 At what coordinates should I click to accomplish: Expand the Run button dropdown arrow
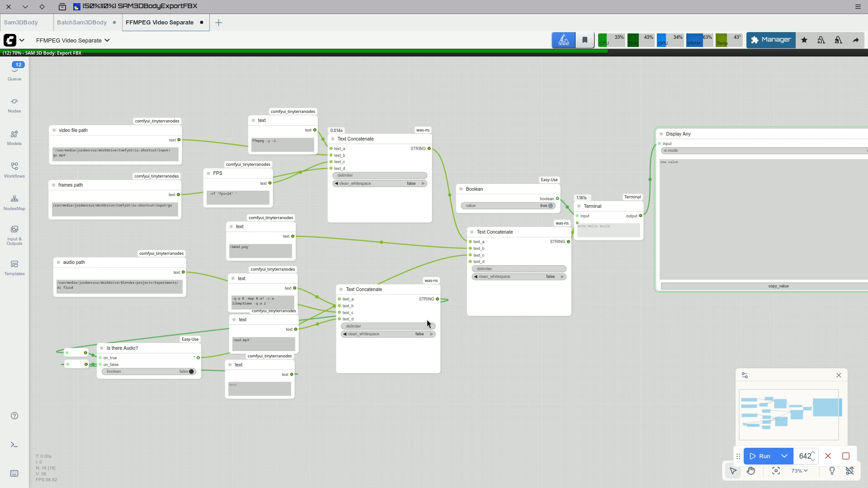[x=784, y=456]
